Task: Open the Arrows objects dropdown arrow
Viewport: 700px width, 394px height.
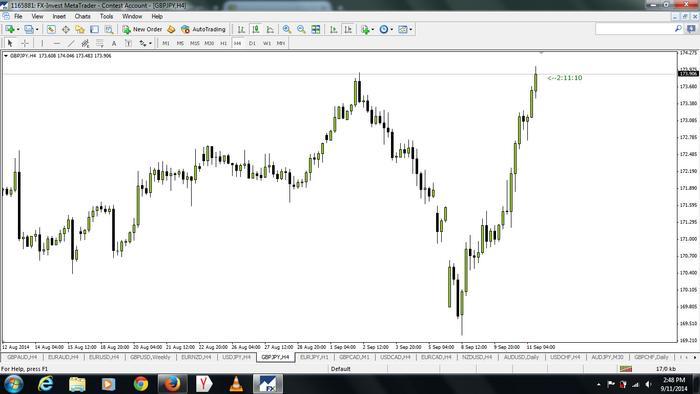Action: pyautogui.click(x=150, y=43)
